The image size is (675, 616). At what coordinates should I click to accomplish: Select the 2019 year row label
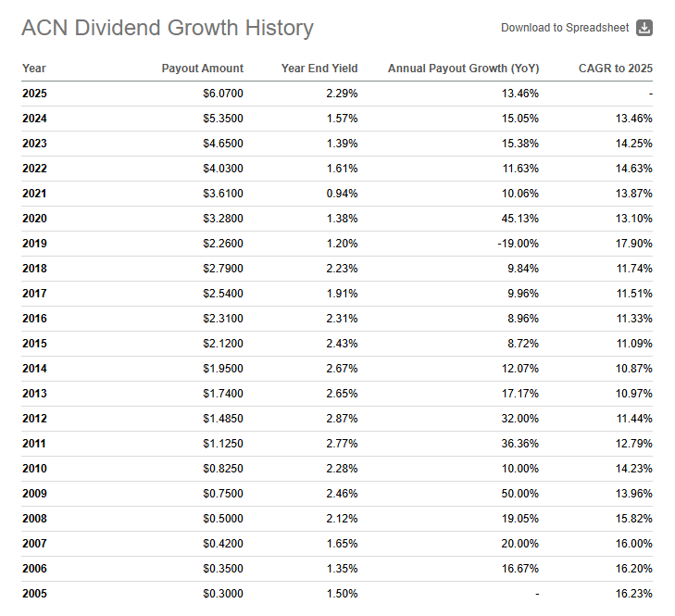34,244
